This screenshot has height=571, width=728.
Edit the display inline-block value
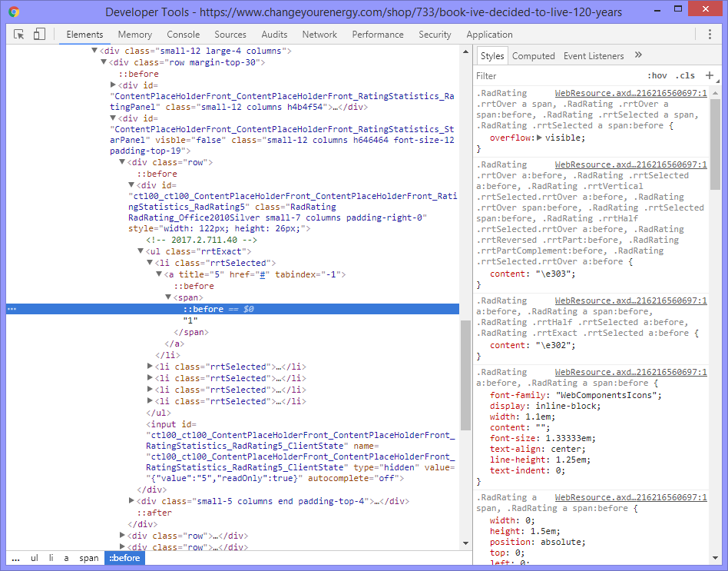565,406
